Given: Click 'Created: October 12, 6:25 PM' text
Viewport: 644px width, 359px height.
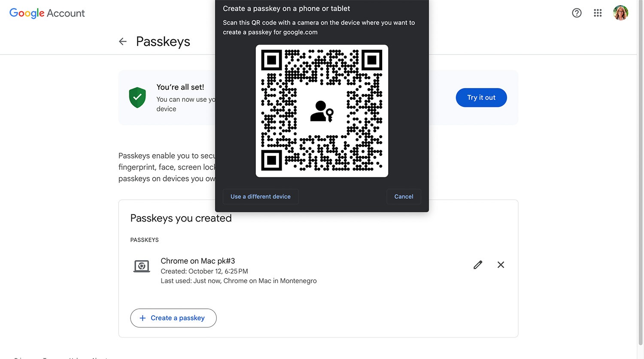Looking at the screenshot, I should point(204,271).
